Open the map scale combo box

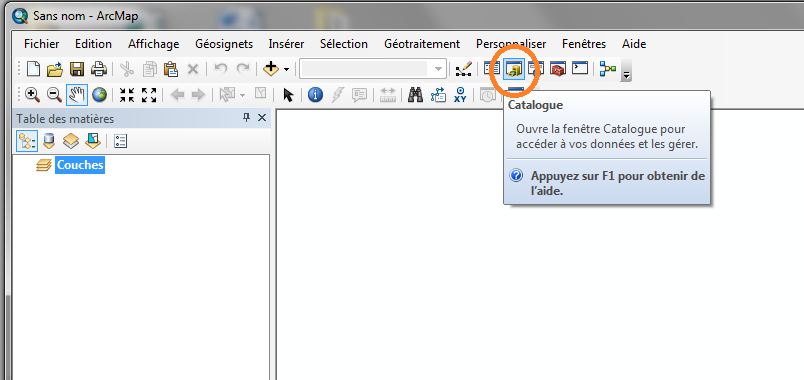373,69
